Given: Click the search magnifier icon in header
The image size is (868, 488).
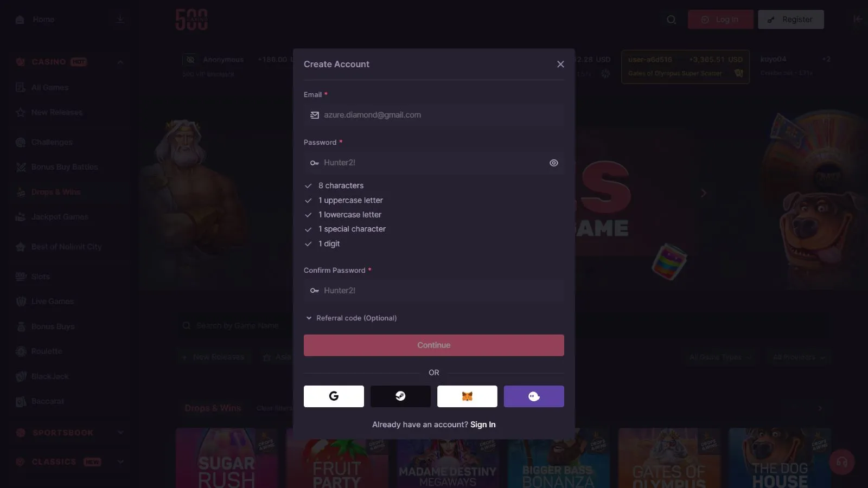Looking at the screenshot, I should point(671,20).
